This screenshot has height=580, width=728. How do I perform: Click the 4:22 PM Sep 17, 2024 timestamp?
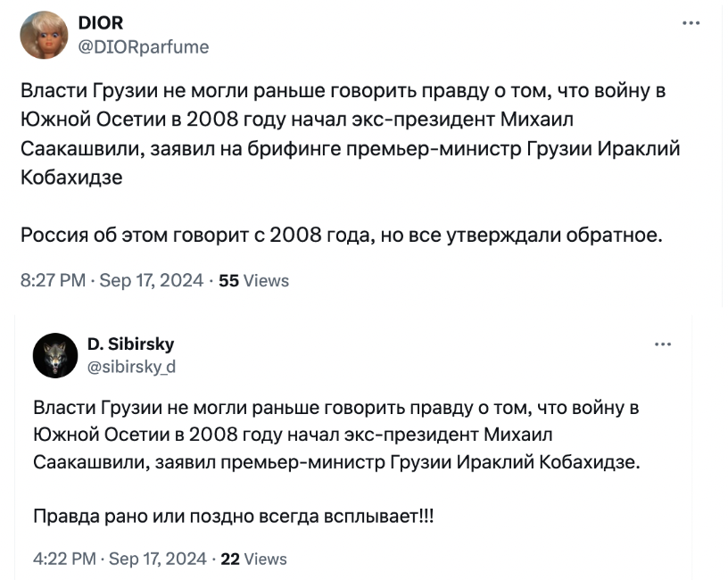click(120, 559)
